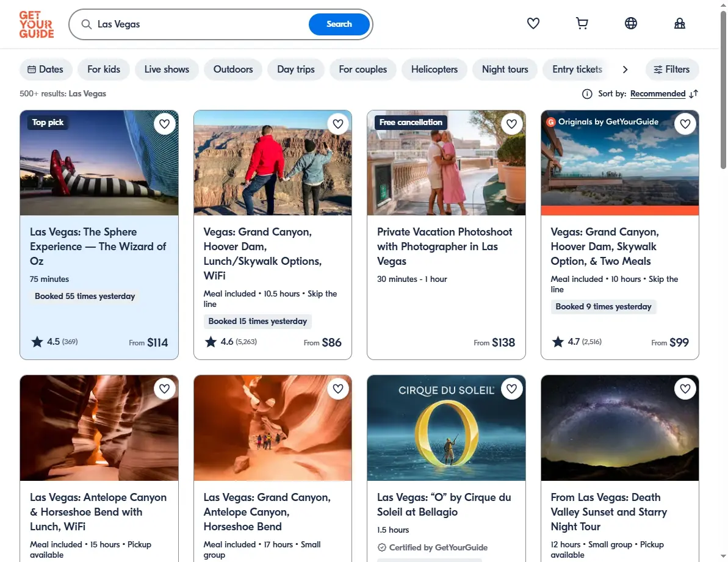Open From Las Vegas: Death Valley Sunset title

click(x=608, y=512)
